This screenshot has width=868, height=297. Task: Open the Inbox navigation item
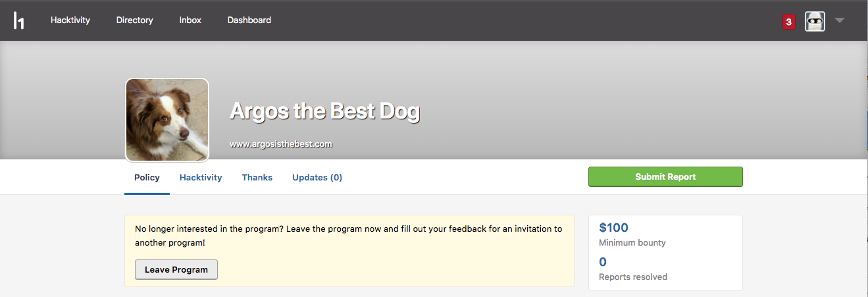click(x=190, y=20)
